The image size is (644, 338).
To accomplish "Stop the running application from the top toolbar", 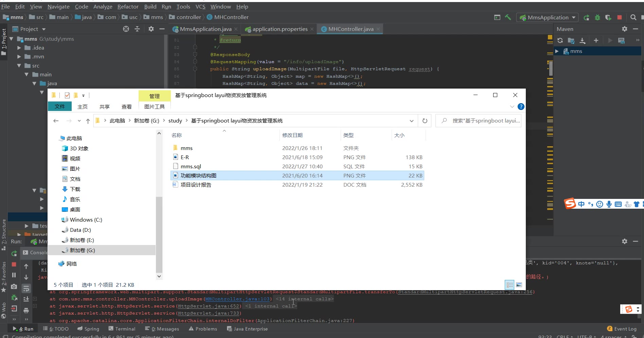I will point(620,17).
